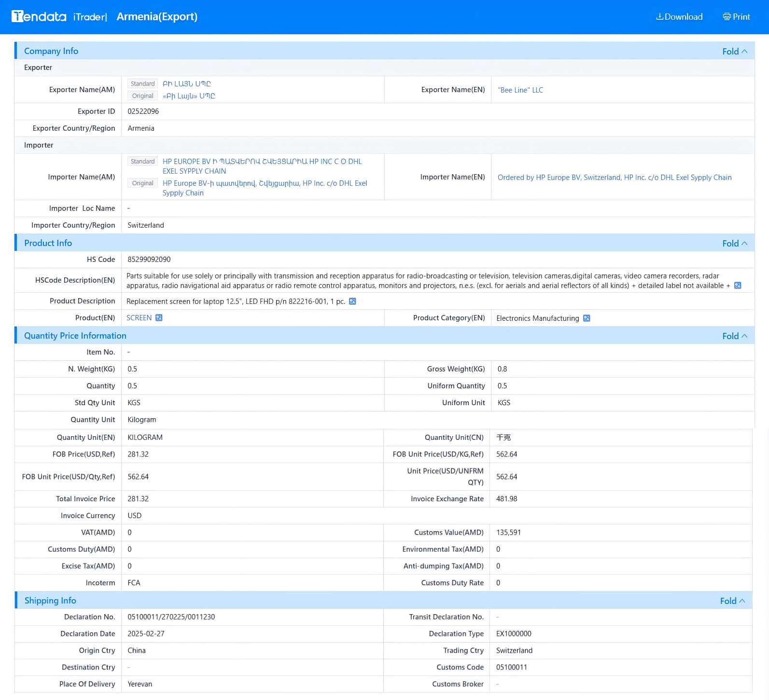This screenshot has height=700, width=769.
Task: Click Electronics Manufacturing category value
Action: (x=538, y=318)
